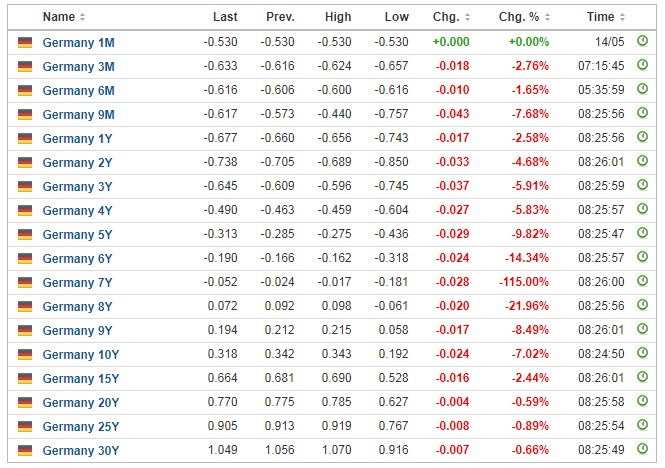Sort table by Name column header
This screenshot has width=665, height=468.
coord(64,17)
